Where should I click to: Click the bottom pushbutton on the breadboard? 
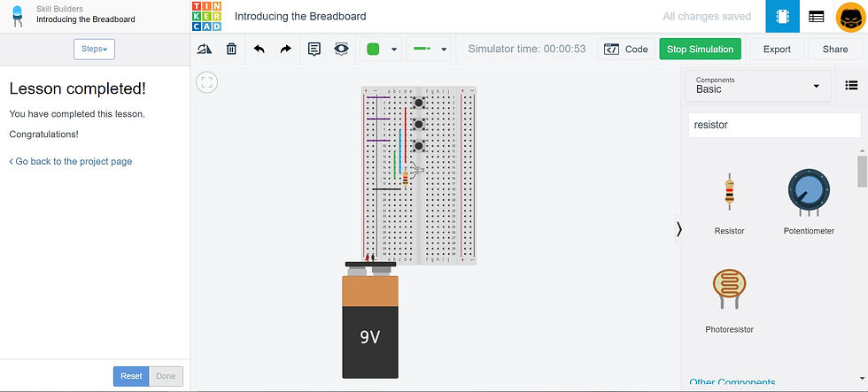pyautogui.click(x=419, y=146)
